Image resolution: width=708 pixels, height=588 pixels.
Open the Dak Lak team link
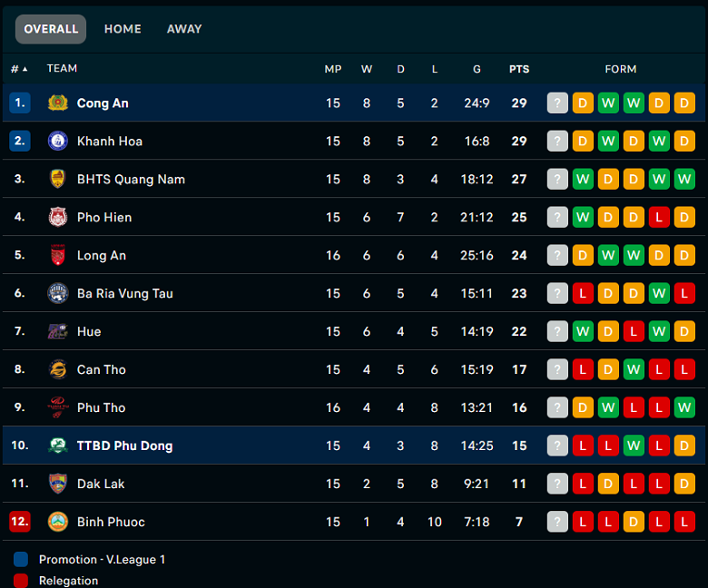101,484
